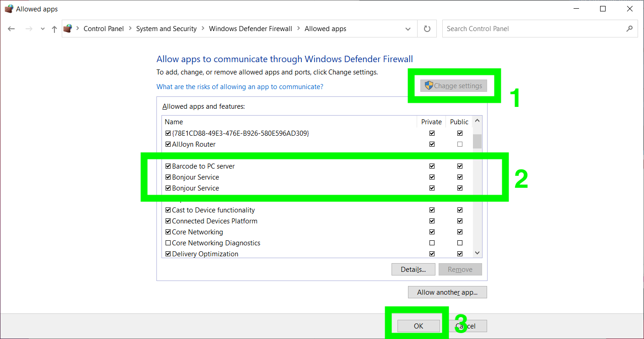Open the System and Security breadcrumb
The width and height of the screenshot is (644, 339).
pos(166,28)
